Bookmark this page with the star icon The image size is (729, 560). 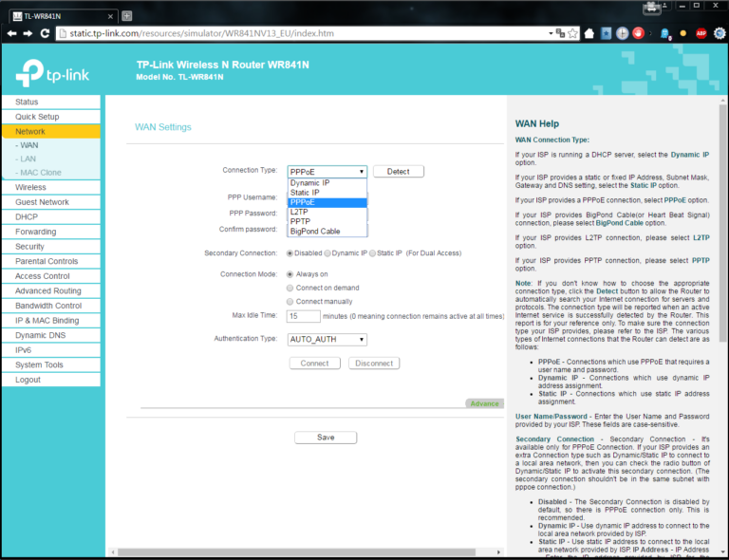(x=572, y=33)
